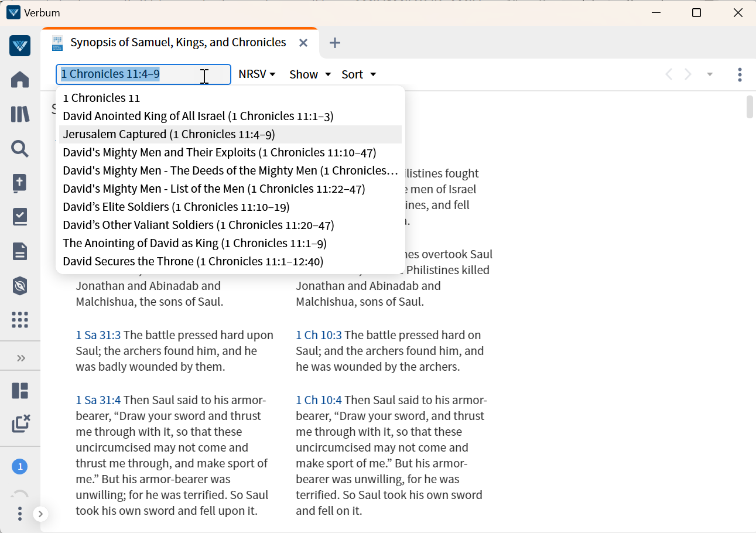Open the notifications badge showing 1
The width and height of the screenshot is (756, 533).
point(20,467)
